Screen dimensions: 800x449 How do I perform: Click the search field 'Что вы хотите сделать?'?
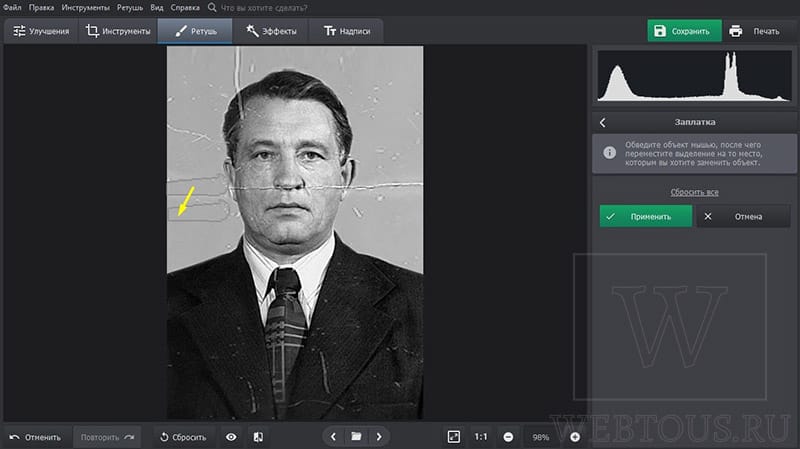coord(264,8)
